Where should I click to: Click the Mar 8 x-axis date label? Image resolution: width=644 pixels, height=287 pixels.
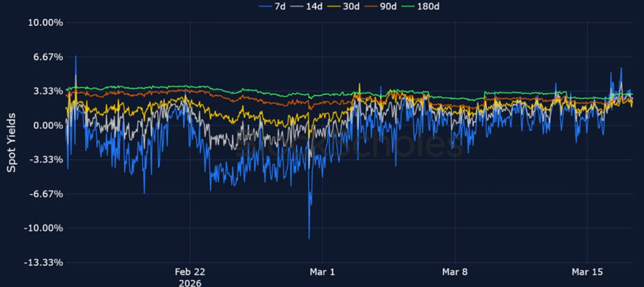click(455, 272)
